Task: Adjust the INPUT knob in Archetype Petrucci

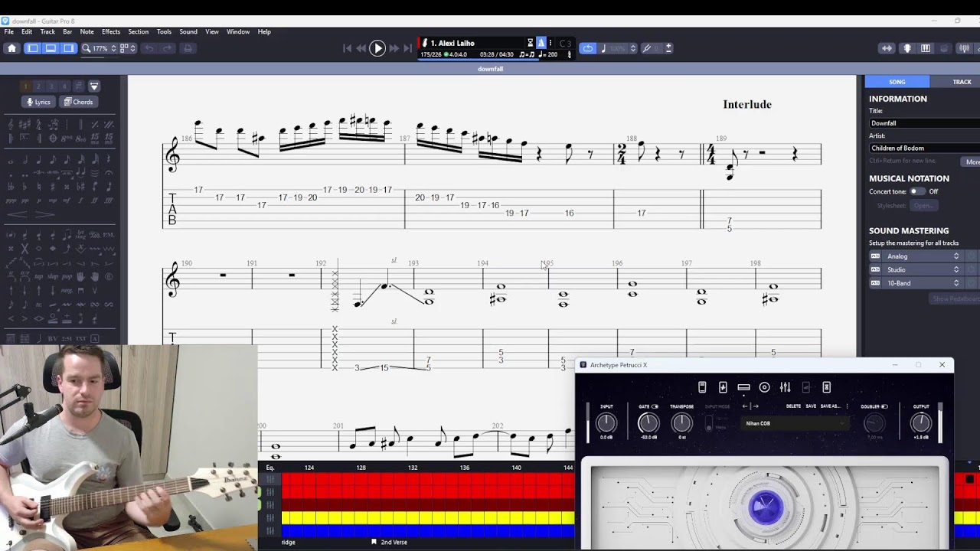Action: click(x=606, y=423)
